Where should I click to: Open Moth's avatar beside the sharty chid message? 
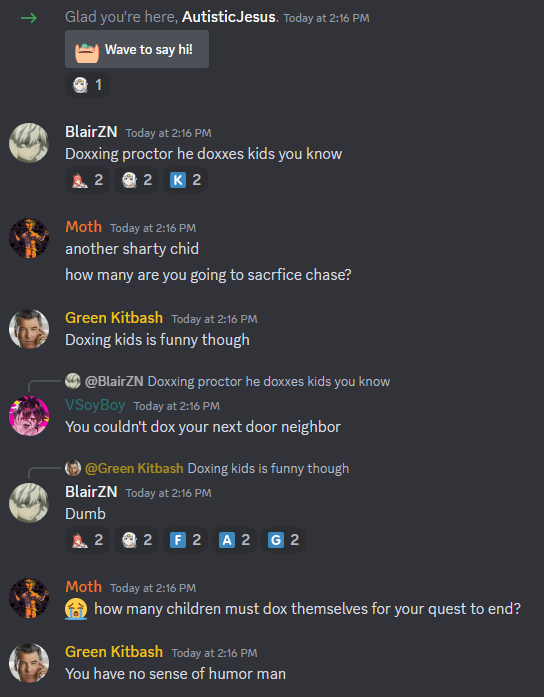29,238
